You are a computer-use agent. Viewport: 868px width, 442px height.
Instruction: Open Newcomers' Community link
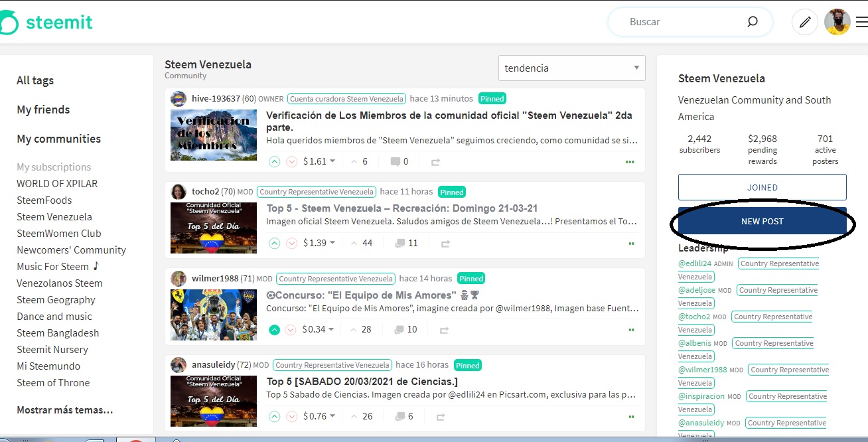click(72, 250)
